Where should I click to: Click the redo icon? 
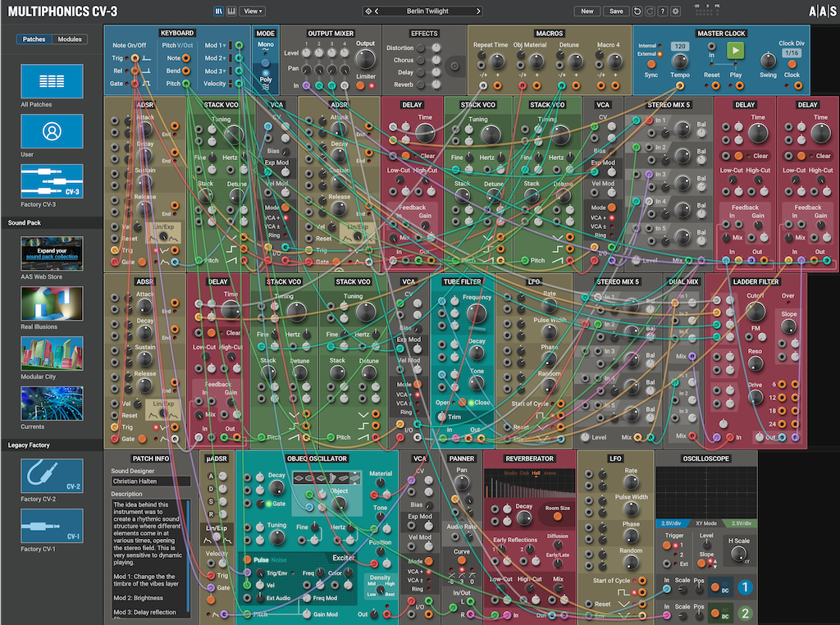pos(650,11)
